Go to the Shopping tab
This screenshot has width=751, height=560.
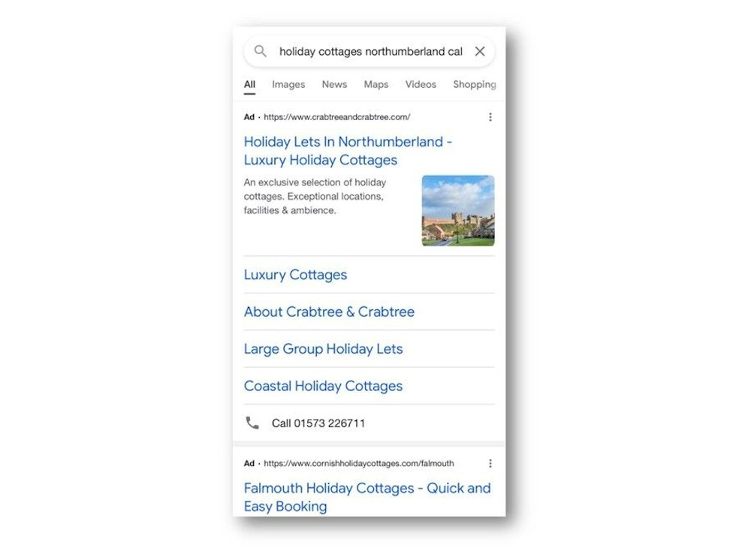474,84
